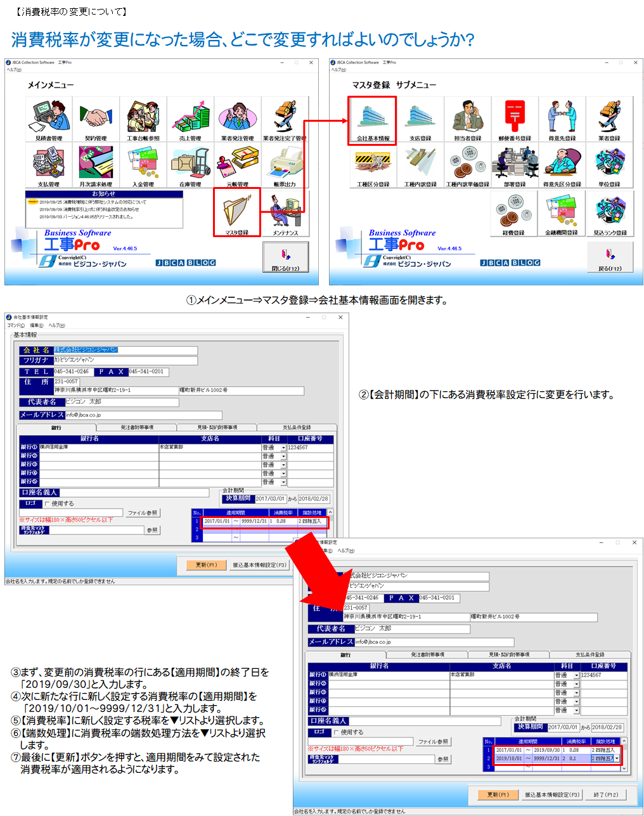The image size is (644, 816).
Task: Select the 在庫管理 icon
Action: (190, 165)
